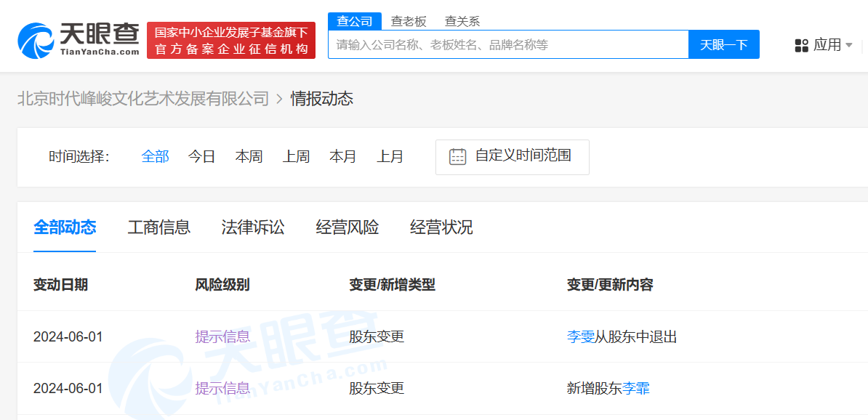This screenshot has width=868, height=420.
Task: Switch to the 法律诉讼 tab
Action: (252, 227)
